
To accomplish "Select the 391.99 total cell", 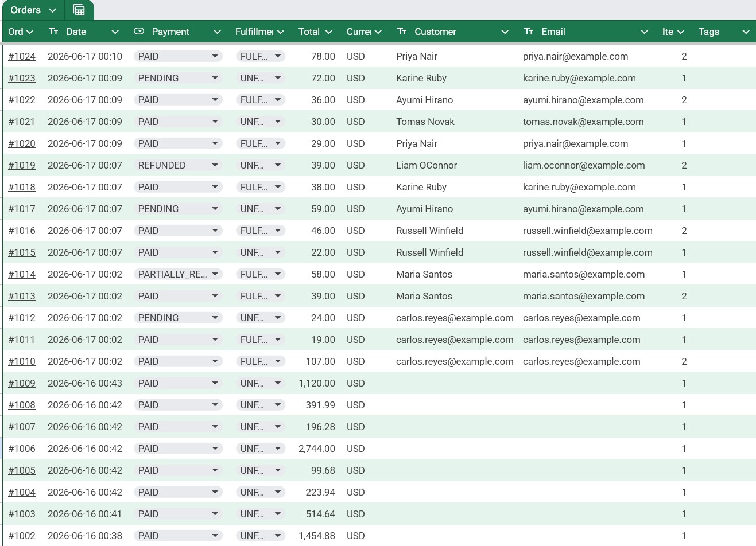I will click(320, 405).
